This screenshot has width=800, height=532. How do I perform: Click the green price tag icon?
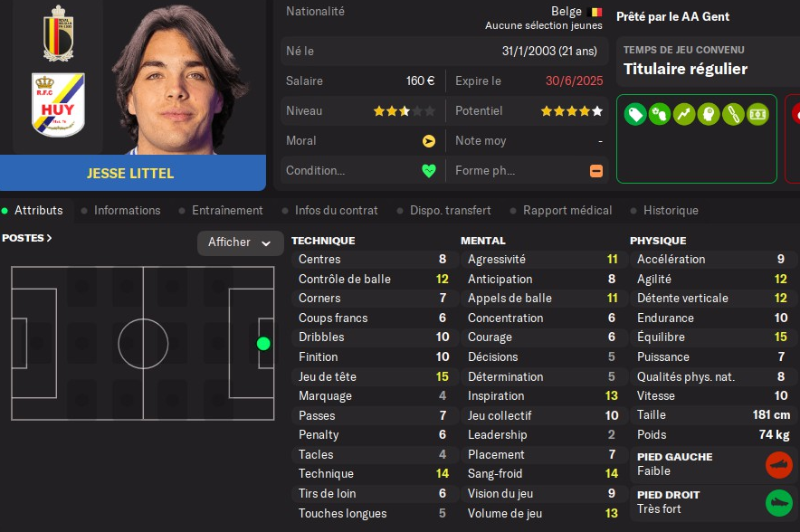[x=635, y=114]
